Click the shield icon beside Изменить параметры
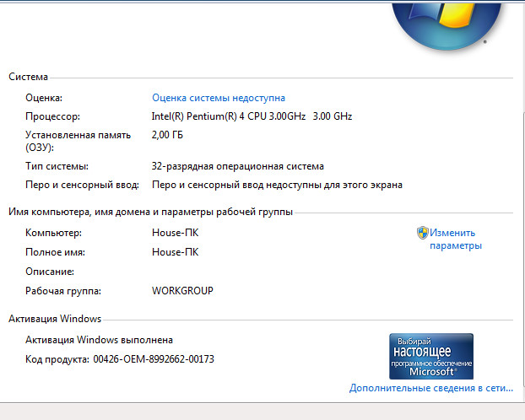The width and height of the screenshot is (525, 420). coord(423,233)
